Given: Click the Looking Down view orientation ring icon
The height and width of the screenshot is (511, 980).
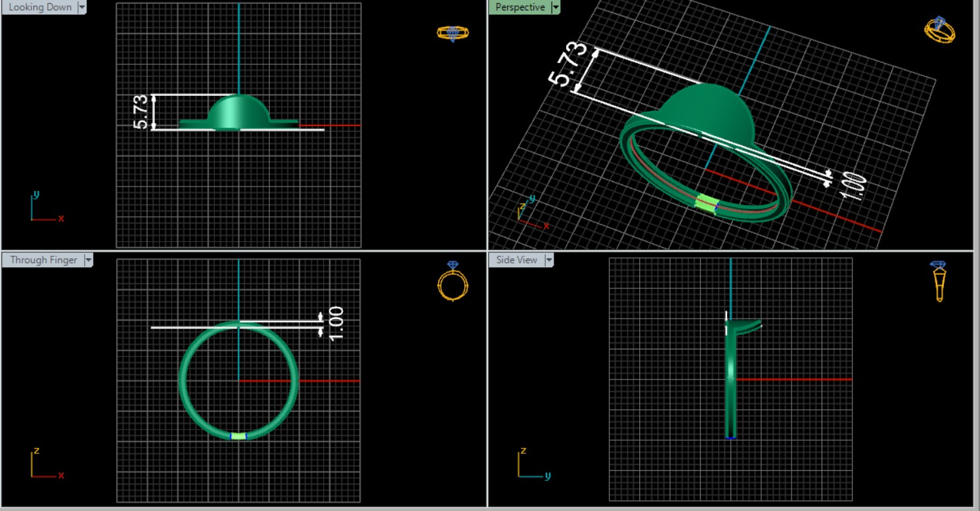Looking at the screenshot, I should tap(453, 33).
